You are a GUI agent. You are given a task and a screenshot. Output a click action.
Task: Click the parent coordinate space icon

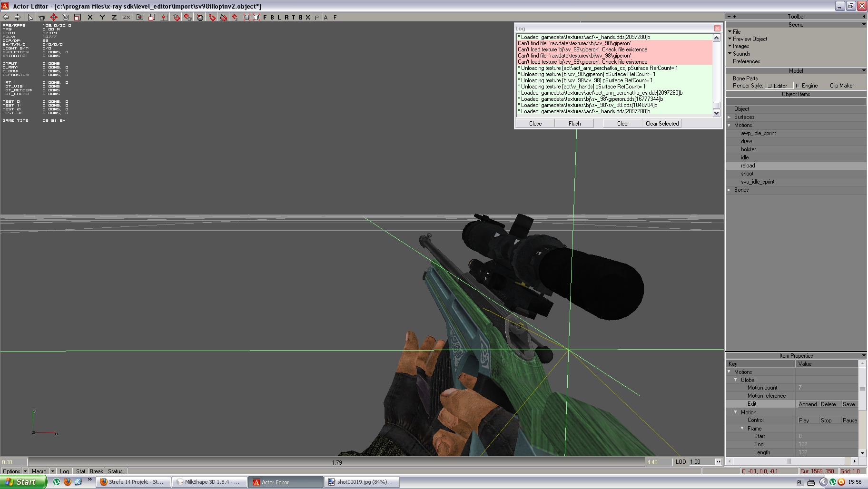pyautogui.click(x=140, y=17)
